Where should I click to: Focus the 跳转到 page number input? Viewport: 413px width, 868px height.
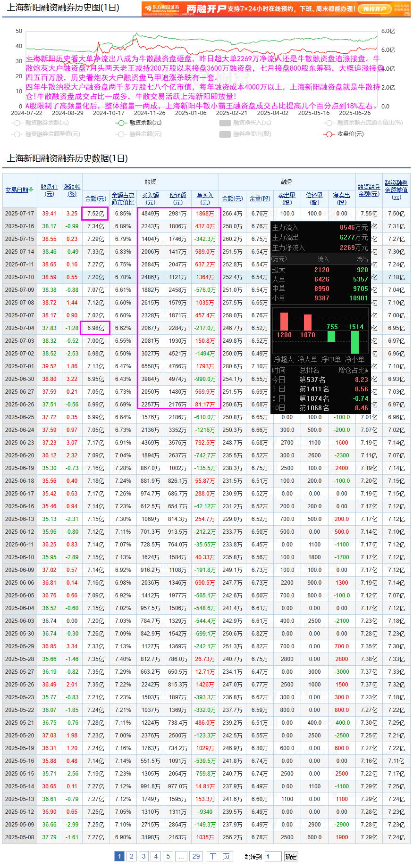[x=273, y=857]
